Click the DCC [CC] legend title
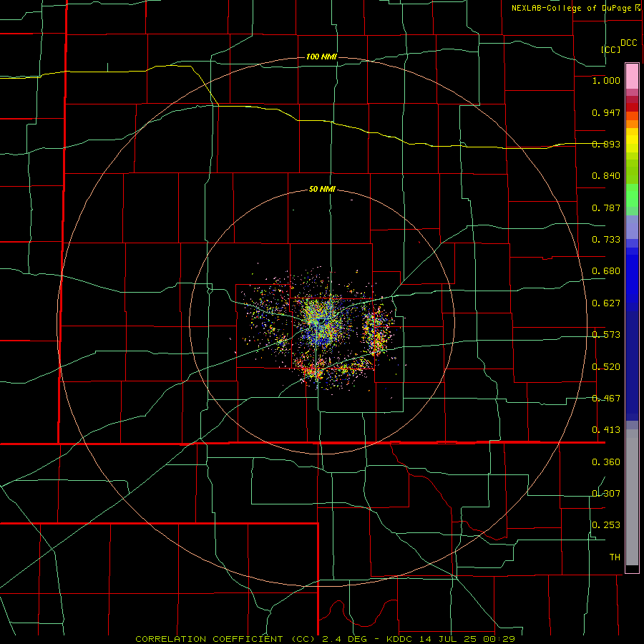 pyautogui.click(x=619, y=46)
